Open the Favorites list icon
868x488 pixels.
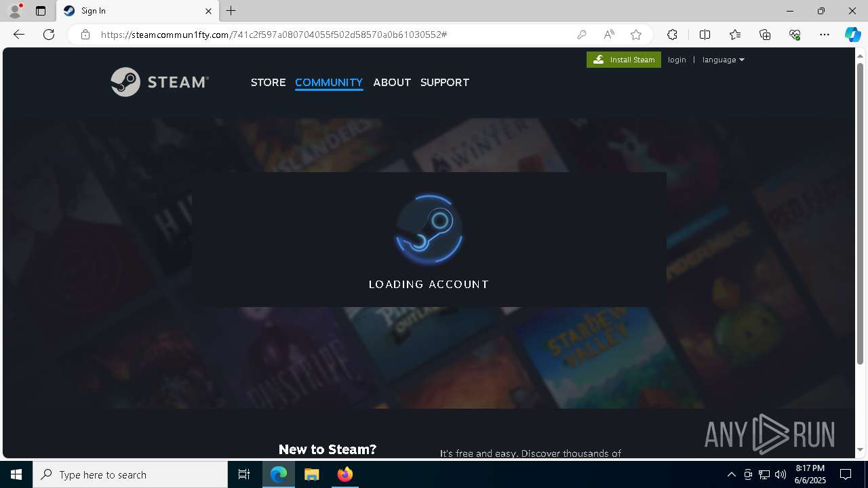(x=735, y=35)
